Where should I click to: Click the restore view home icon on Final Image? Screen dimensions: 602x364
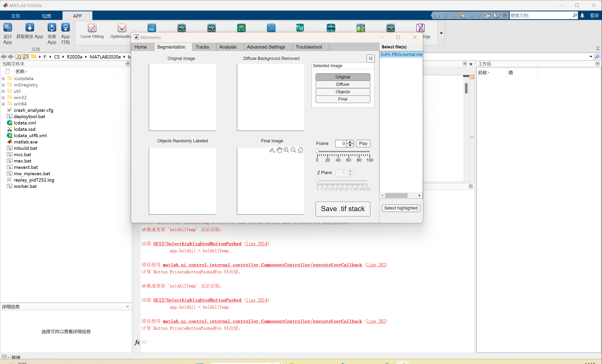300,150
